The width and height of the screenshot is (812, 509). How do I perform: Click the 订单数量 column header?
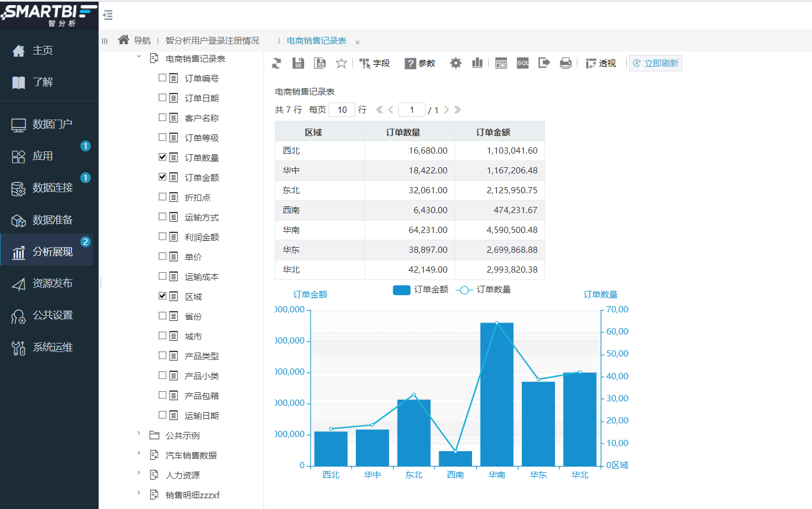(410, 132)
